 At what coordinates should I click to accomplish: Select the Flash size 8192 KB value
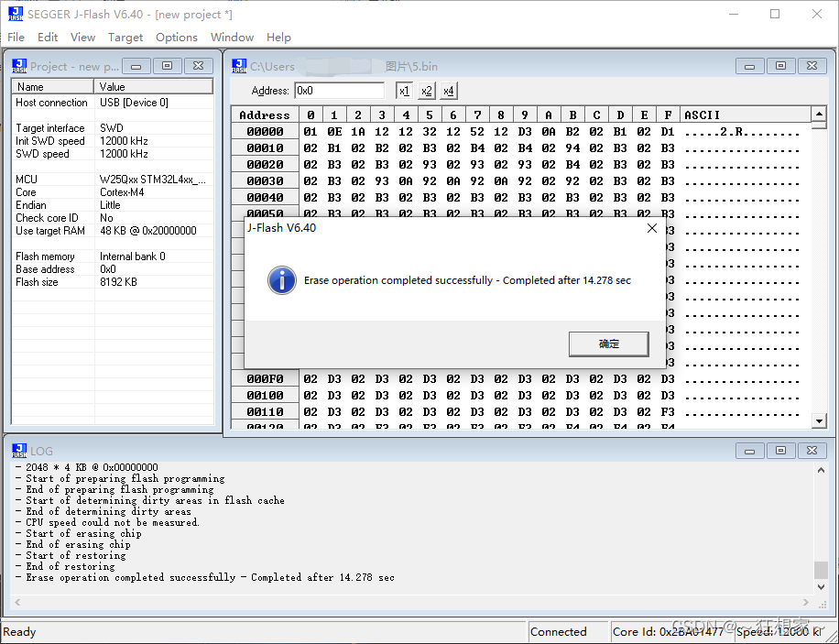tap(118, 282)
